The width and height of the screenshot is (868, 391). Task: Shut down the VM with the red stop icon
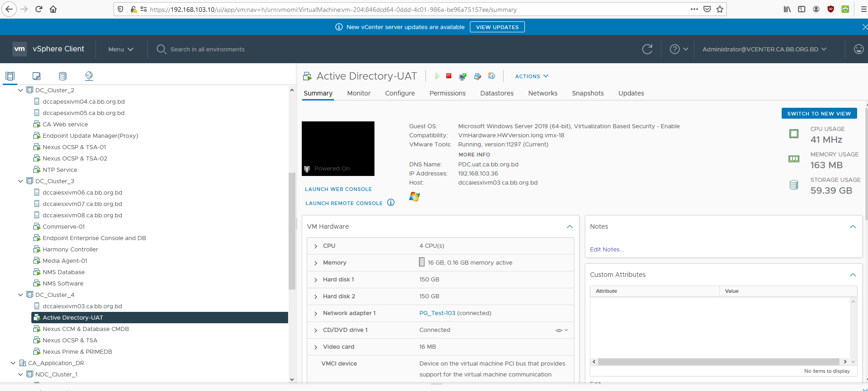click(449, 76)
